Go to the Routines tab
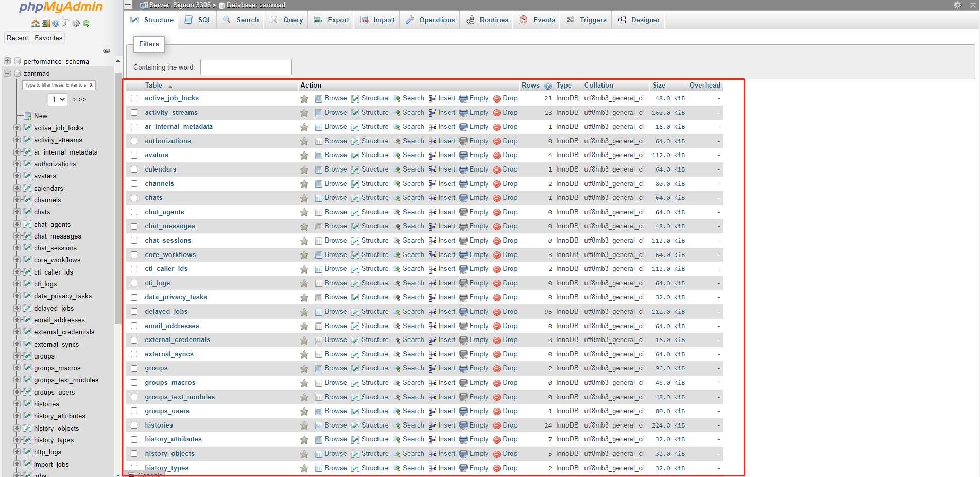The image size is (980, 477). [x=487, y=20]
